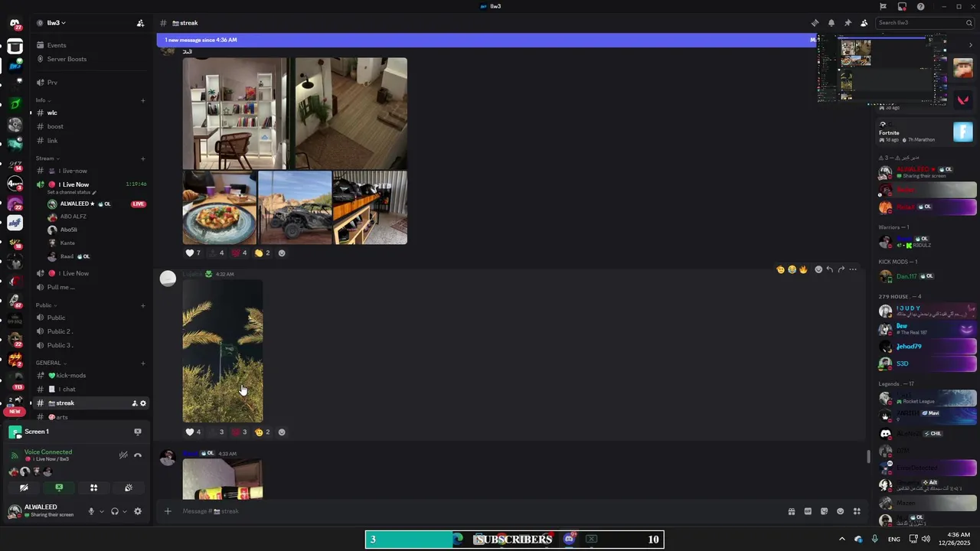Open the desert buggy photo thumbnail
The image size is (980, 551).
pyautogui.click(x=295, y=207)
